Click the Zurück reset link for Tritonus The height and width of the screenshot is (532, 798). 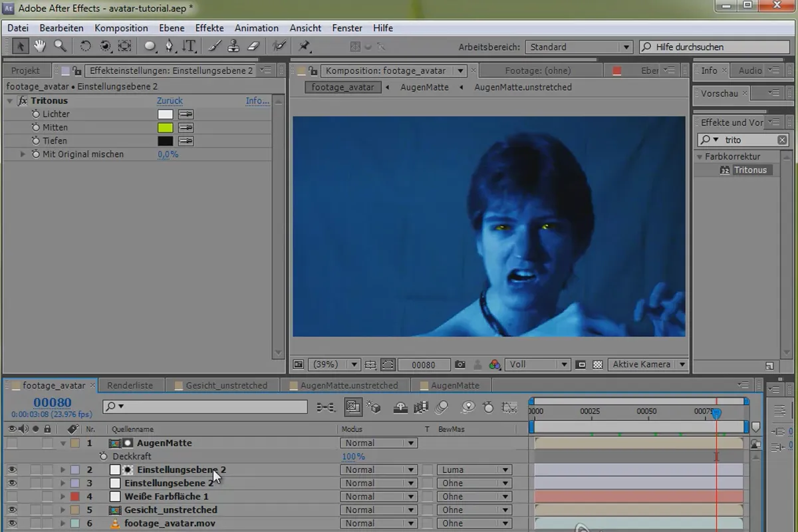[170, 101]
